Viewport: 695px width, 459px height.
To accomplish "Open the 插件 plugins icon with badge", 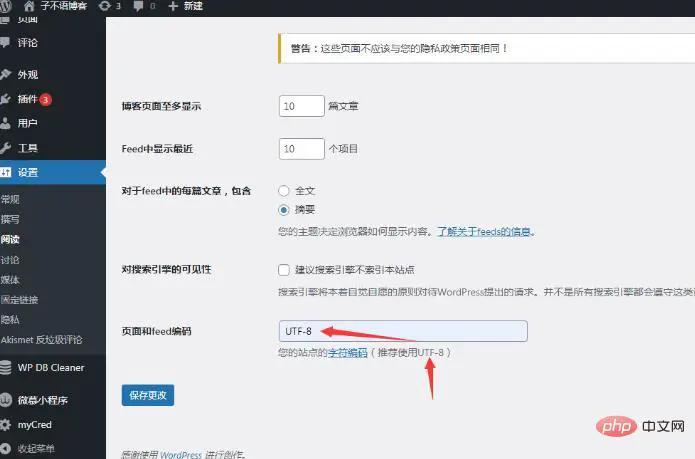I will coord(5,99).
